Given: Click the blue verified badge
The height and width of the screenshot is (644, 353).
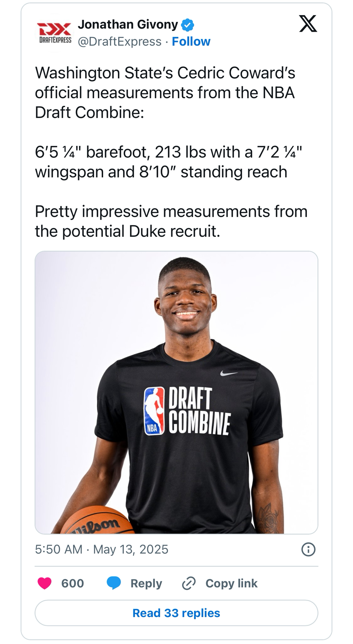Looking at the screenshot, I should point(188,25).
